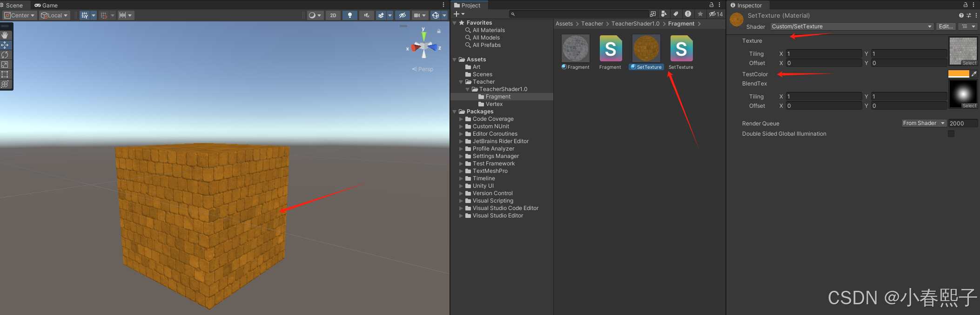Click the blue Z axis cone on gizmo
The image size is (980, 315).
click(433, 47)
